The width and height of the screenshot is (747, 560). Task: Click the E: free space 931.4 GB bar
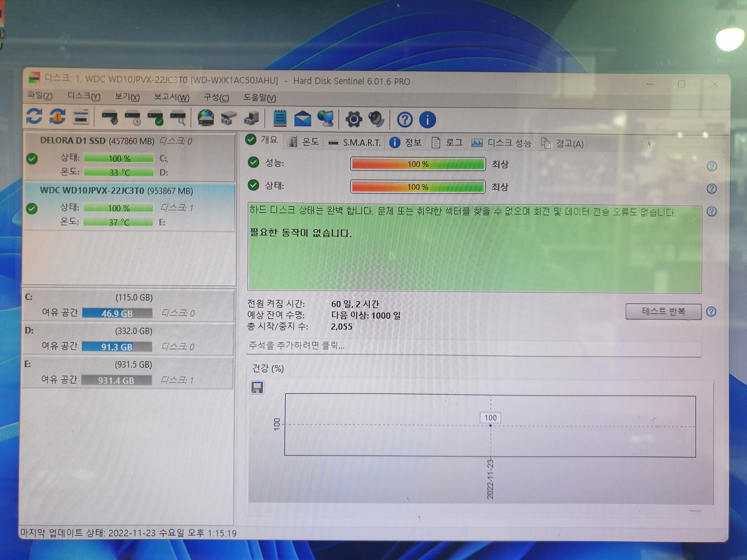pyautogui.click(x=116, y=380)
